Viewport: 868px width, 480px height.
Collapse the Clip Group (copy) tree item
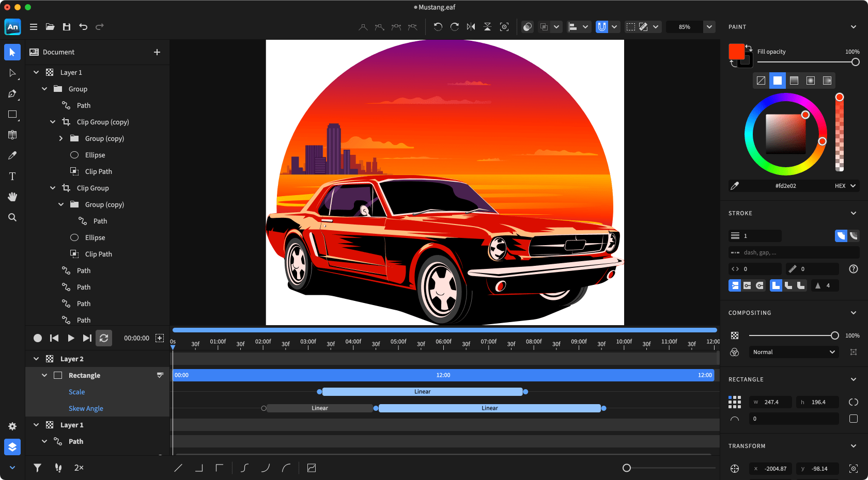(x=53, y=122)
